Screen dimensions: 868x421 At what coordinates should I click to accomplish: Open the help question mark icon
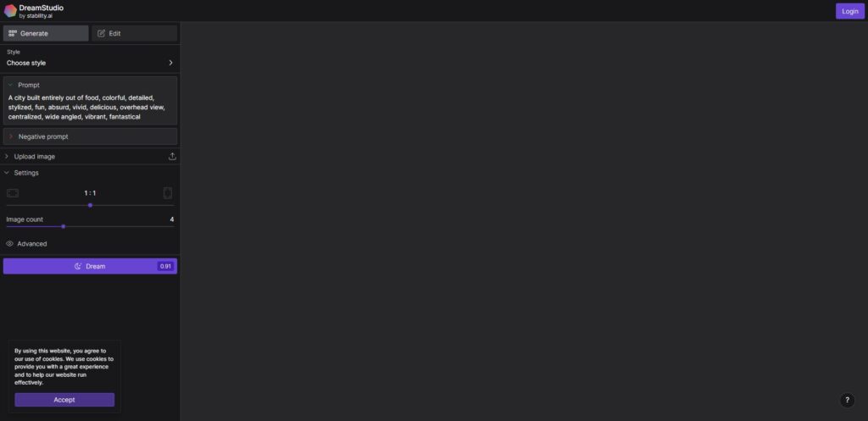tap(847, 400)
